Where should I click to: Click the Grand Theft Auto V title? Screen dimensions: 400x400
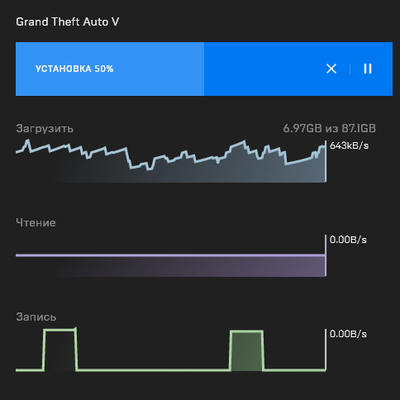[x=67, y=22]
